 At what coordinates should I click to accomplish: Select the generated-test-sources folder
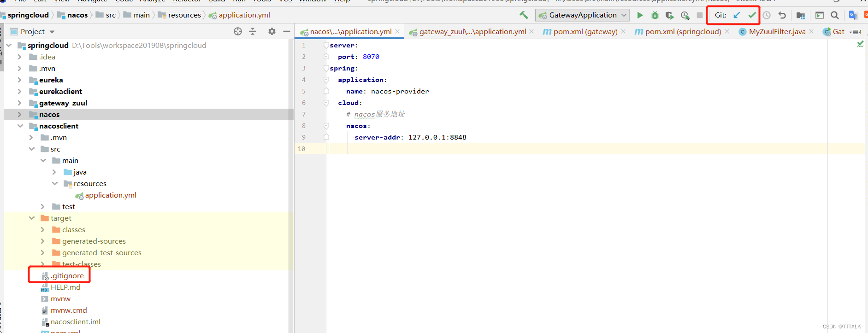pyautogui.click(x=102, y=252)
